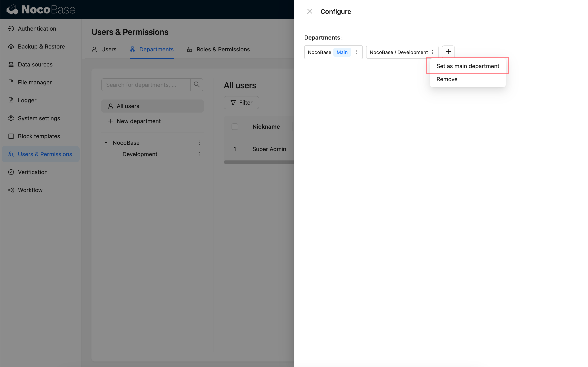This screenshot has height=367, width=588.
Task: Toggle the select-all checkbox in table header
Action: [234, 126]
